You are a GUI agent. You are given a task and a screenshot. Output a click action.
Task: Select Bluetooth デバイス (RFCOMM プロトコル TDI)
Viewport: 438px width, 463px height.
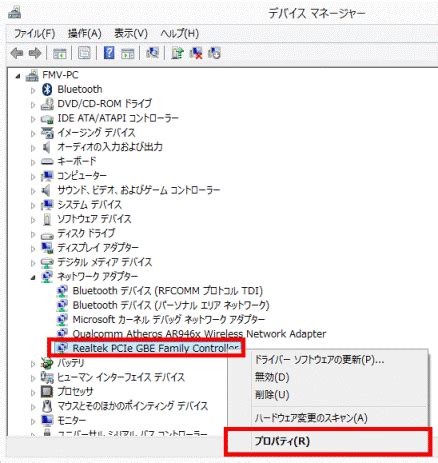[168, 291]
